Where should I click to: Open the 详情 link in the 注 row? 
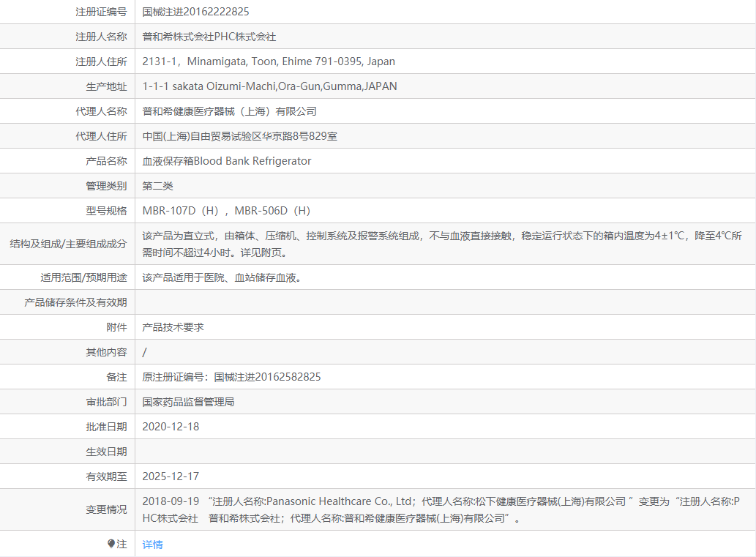pos(152,545)
